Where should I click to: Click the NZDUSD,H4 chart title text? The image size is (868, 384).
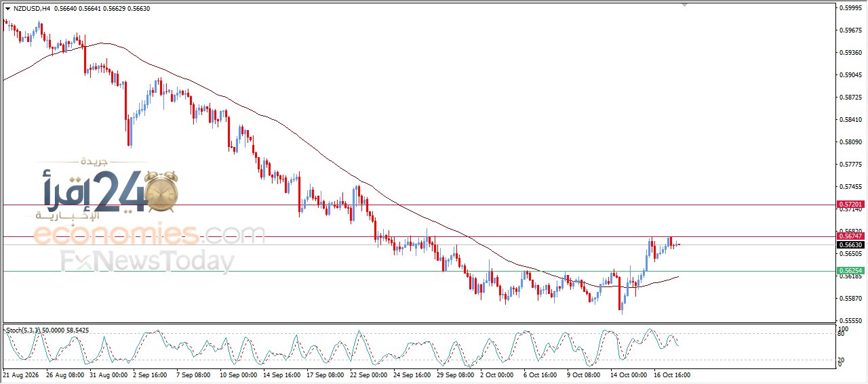coord(31,9)
